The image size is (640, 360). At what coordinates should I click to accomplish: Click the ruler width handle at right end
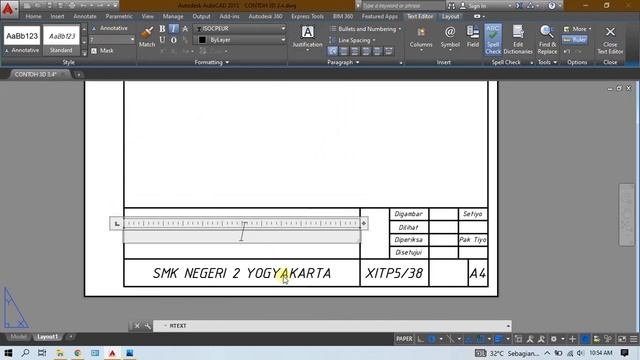[364, 223]
